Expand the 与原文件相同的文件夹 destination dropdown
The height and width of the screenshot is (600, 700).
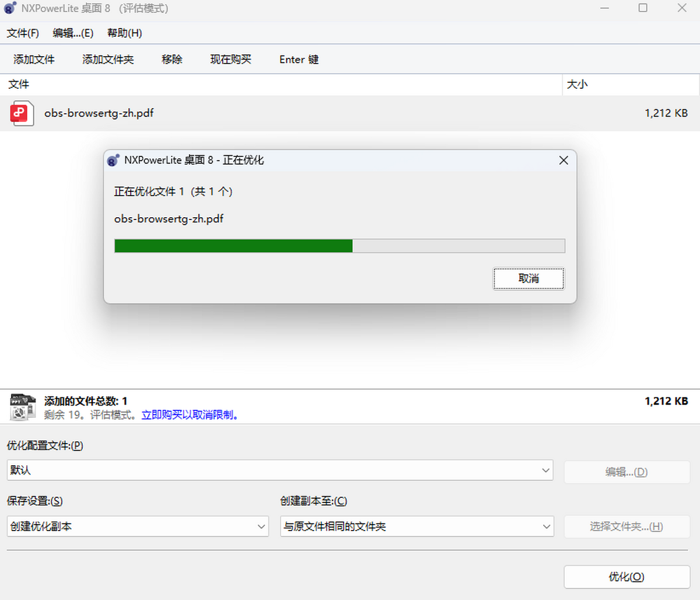click(546, 526)
